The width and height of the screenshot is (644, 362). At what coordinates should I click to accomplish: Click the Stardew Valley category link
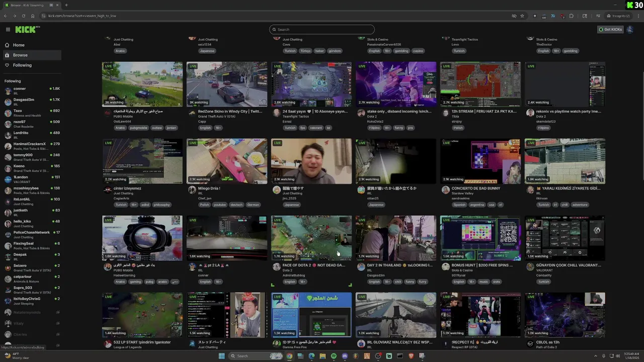462,194
